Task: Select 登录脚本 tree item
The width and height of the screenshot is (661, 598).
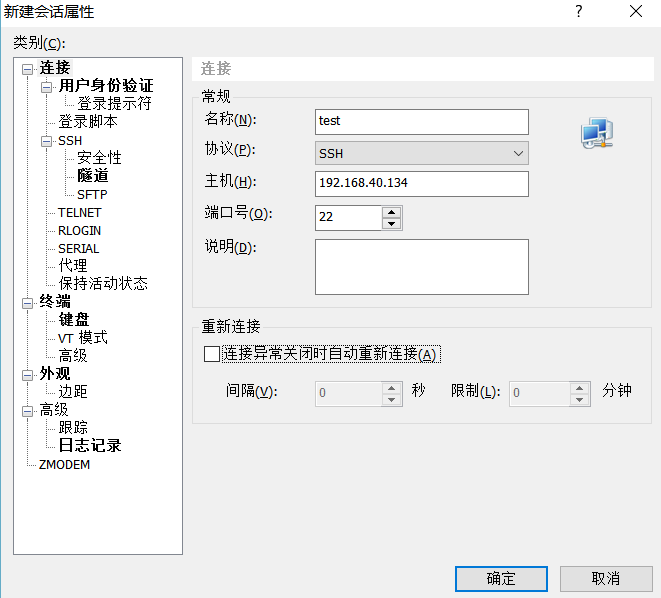Action: tap(88, 122)
